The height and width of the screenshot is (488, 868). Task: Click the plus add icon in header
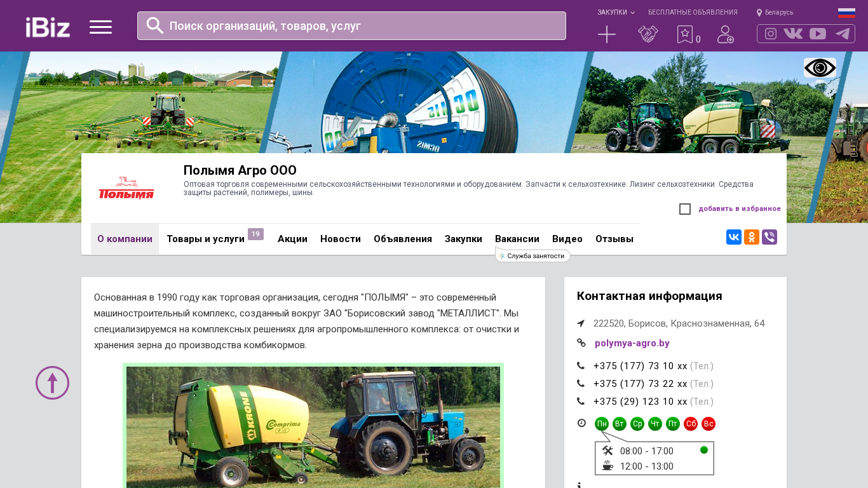(x=607, y=34)
